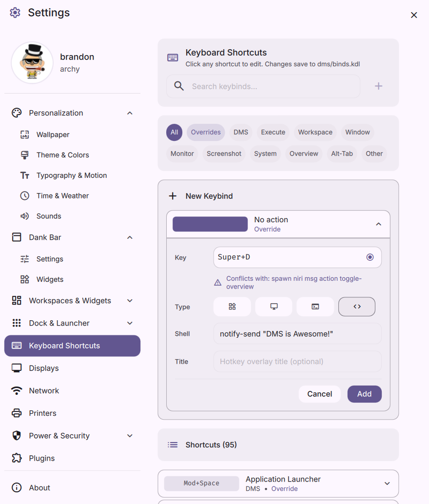Screen dimensions: 429x504
Task: Click the Search keybinds input field
Action: [x=273, y=86]
